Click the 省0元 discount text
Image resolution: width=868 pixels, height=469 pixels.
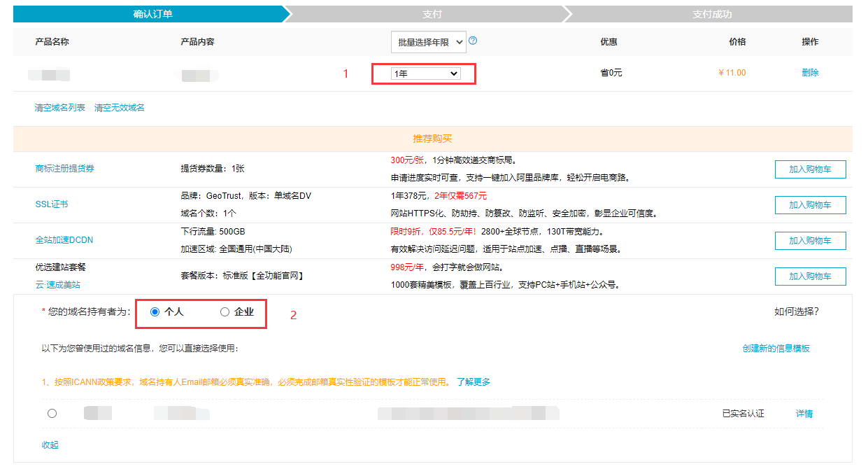[611, 73]
